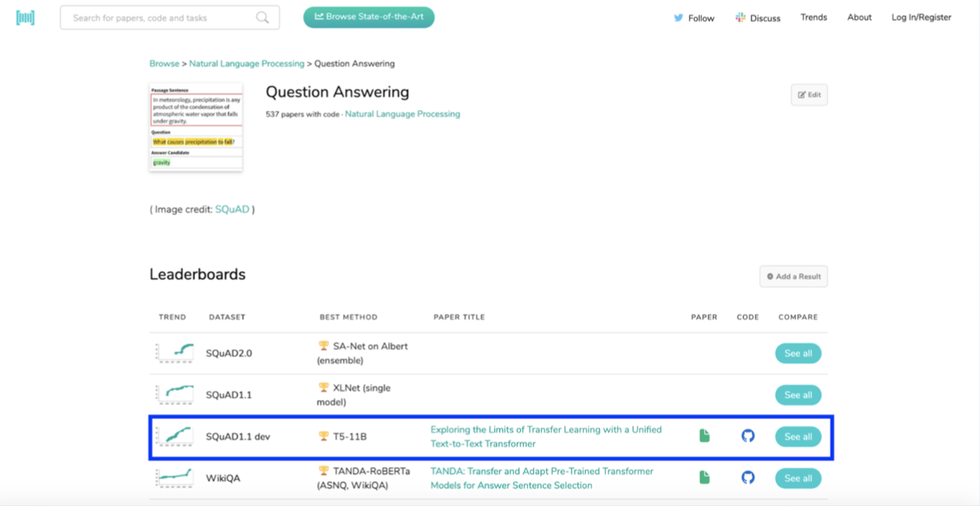Open the TANDA Transfer and Adapt paper link
The width and height of the screenshot is (980, 506).
pyautogui.click(x=543, y=478)
